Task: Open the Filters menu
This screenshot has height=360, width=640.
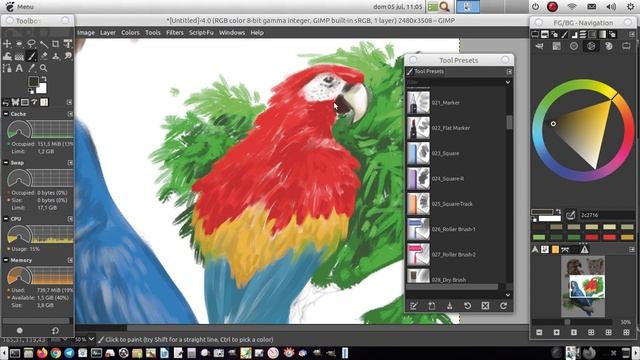Action: point(175,33)
